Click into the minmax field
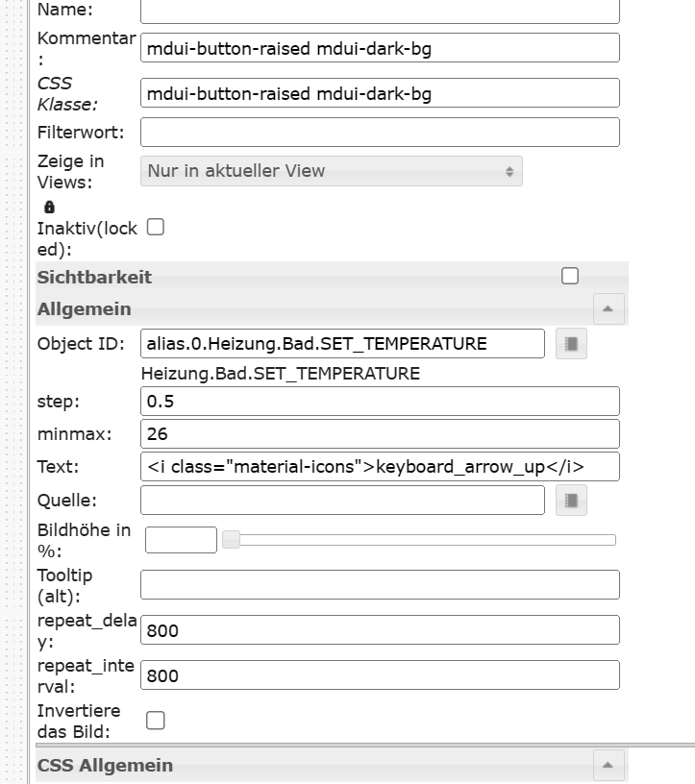 click(380, 433)
